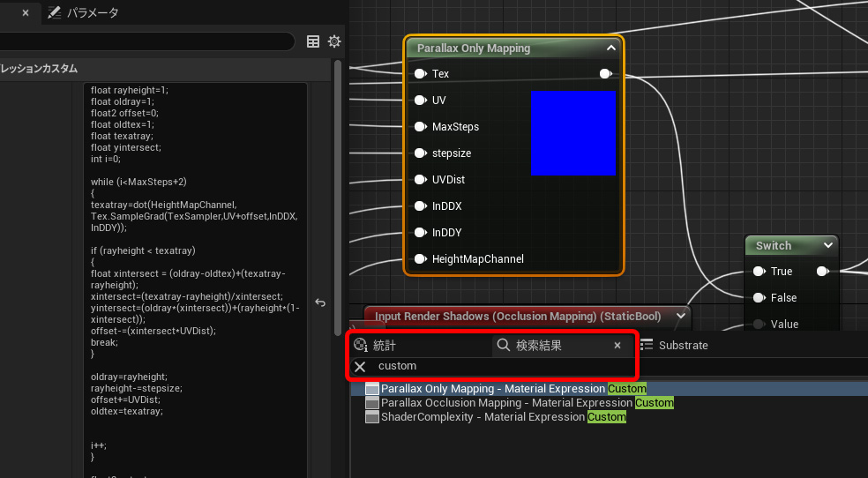The height and width of the screenshot is (478, 868).
Task: Expand the Switch node chevron
Action: click(828, 246)
